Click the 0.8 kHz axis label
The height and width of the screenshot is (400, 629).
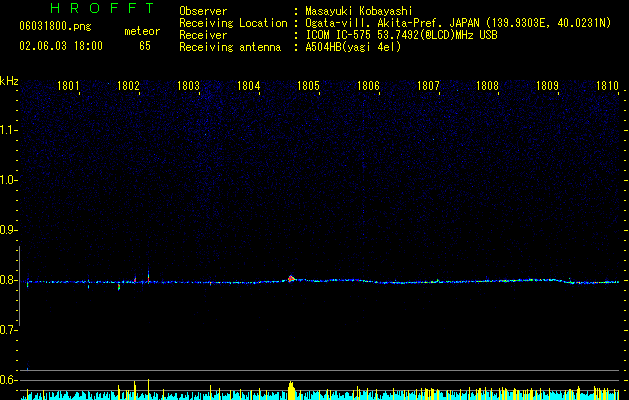coord(7,280)
